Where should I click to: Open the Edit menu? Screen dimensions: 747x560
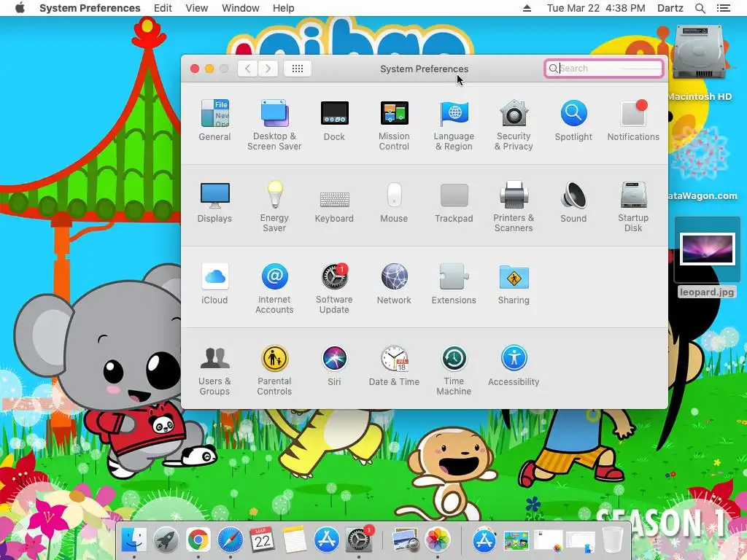coord(163,8)
